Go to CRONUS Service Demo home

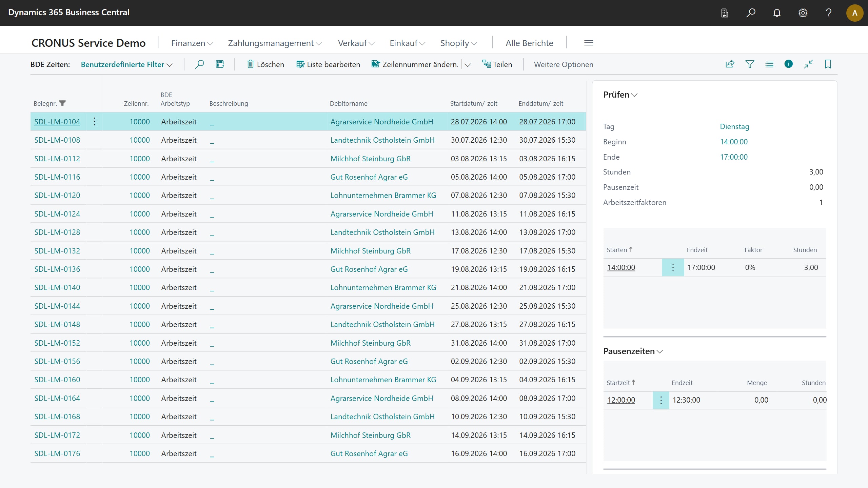click(x=88, y=43)
